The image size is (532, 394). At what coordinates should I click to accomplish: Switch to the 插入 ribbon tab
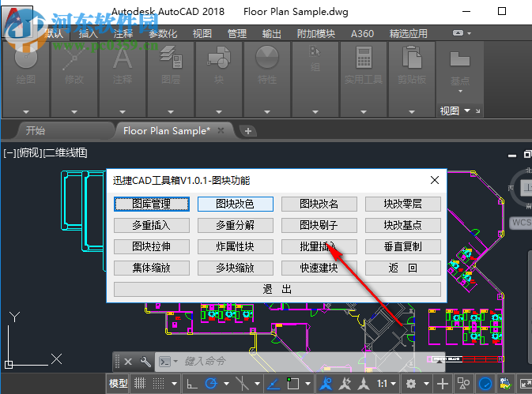pos(89,33)
